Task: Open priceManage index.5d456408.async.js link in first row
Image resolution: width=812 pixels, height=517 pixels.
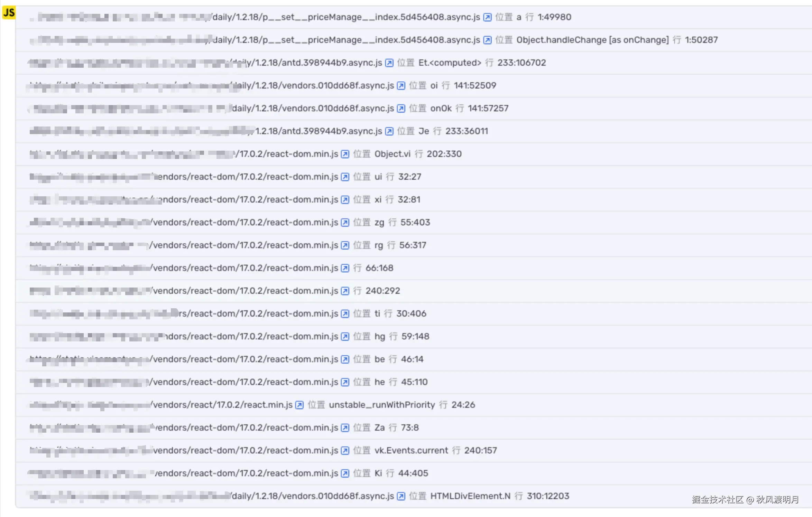Action: (346, 17)
